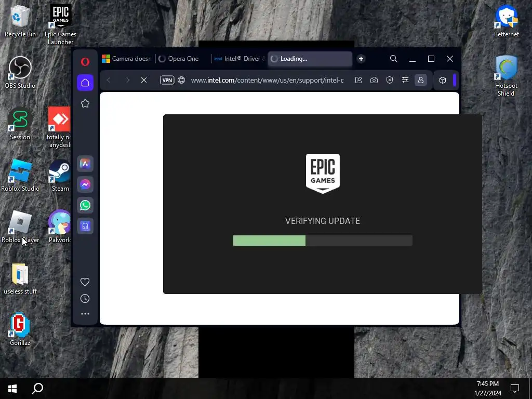Image resolution: width=532 pixels, height=399 pixels.
Task: Toggle the VPN badge in address bar
Action: tap(167, 80)
